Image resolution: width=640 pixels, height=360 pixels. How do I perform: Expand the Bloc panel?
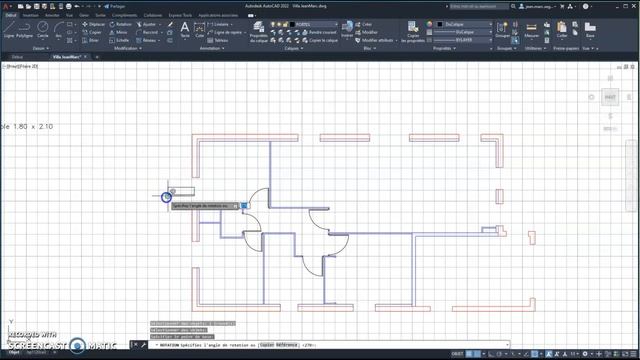click(x=369, y=49)
